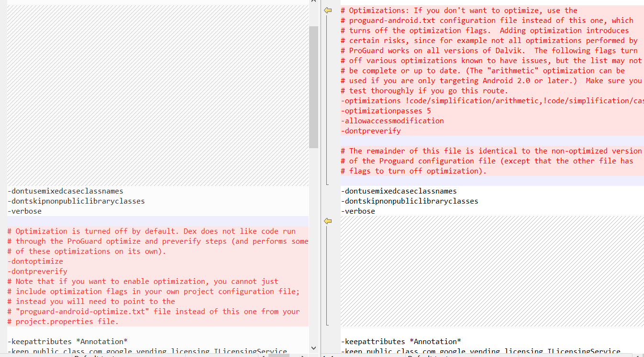Click the 'flags to turn off optimization)' line
644x357 pixels.
pos(414,171)
